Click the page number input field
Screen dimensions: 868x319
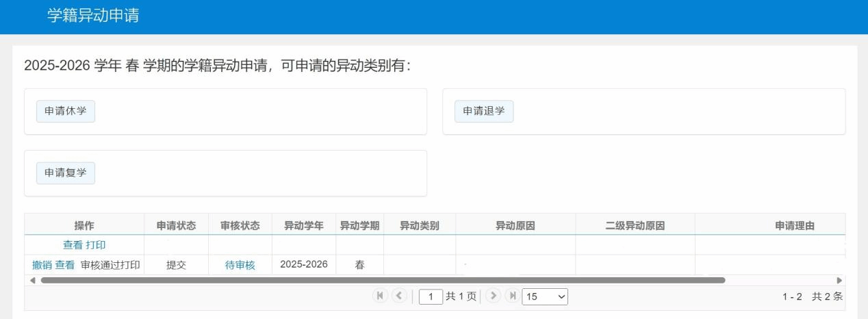431,297
